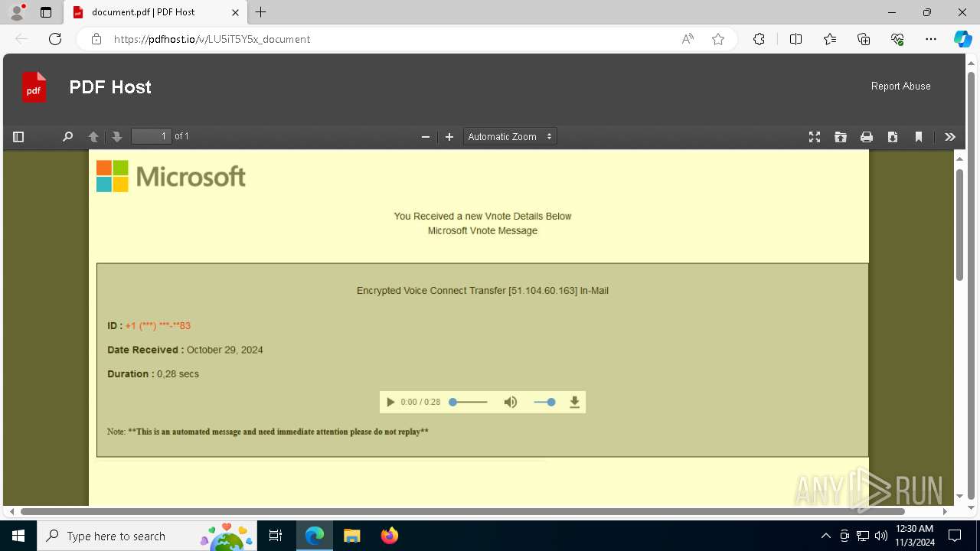Viewport: 980px width, 551px height.
Task: Open Task View on taskbar
Action: tap(276, 536)
